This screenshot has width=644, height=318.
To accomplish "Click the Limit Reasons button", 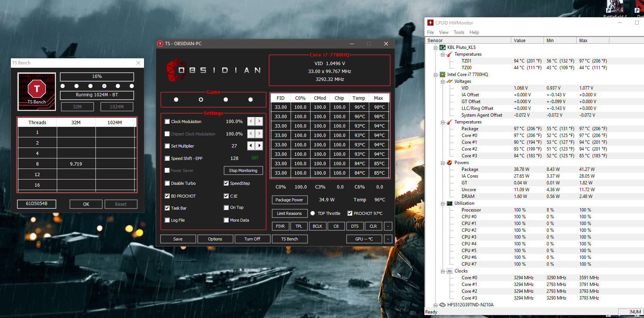I will tap(289, 213).
